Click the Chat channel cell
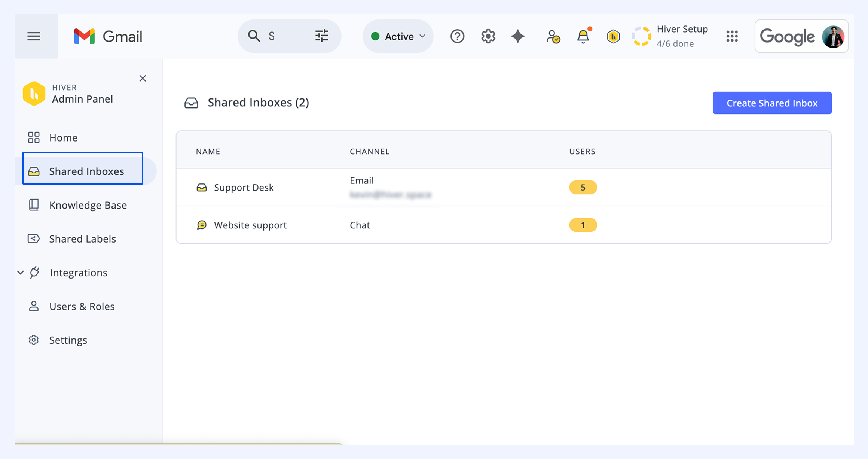The image size is (868, 459). [360, 225]
